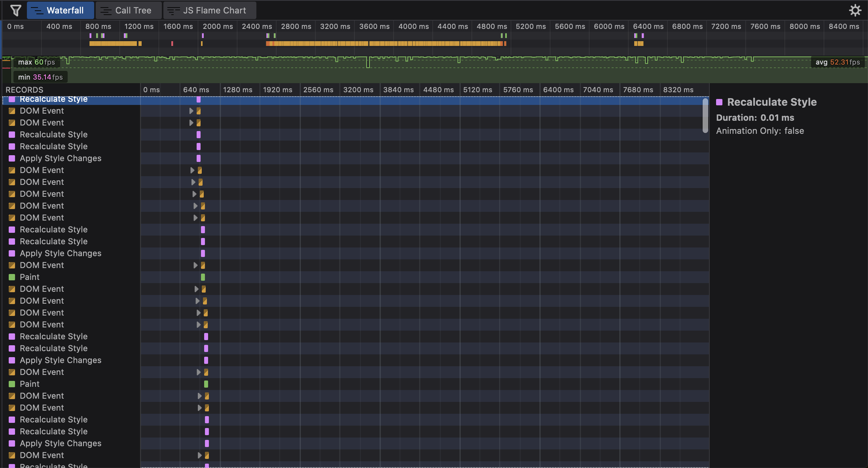Viewport: 868px width, 468px height.
Task: Expand the second DOM Event disclosure triangle
Action: 191,123
